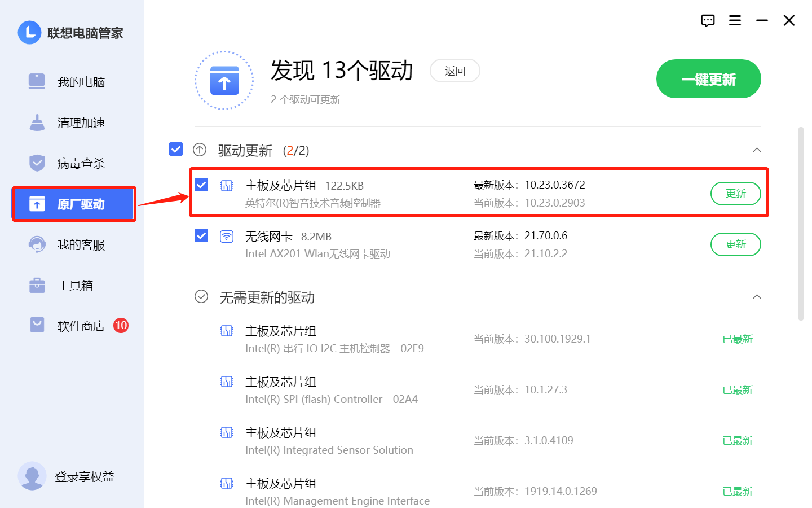Viewport: 812px width, 508px height.
Task: Click the green 一键更新 button
Action: (708, 79)
